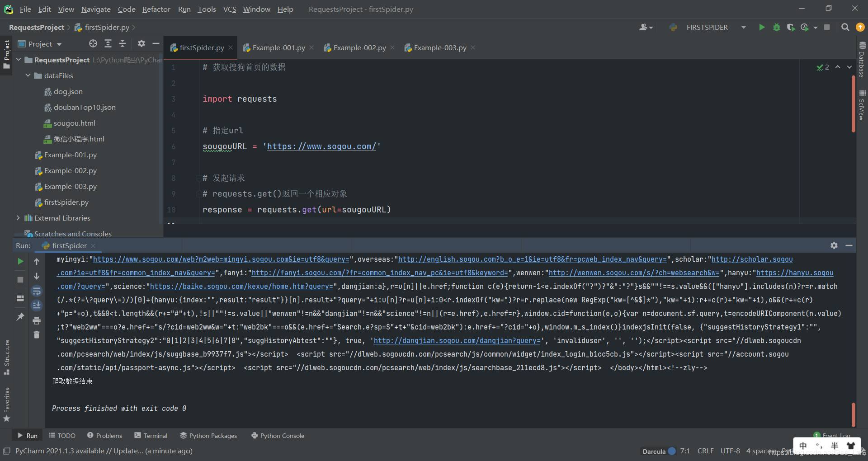Click the down-stack-trace arrow
The width and height of the screenshot is (868, 461).
(37, 276)
